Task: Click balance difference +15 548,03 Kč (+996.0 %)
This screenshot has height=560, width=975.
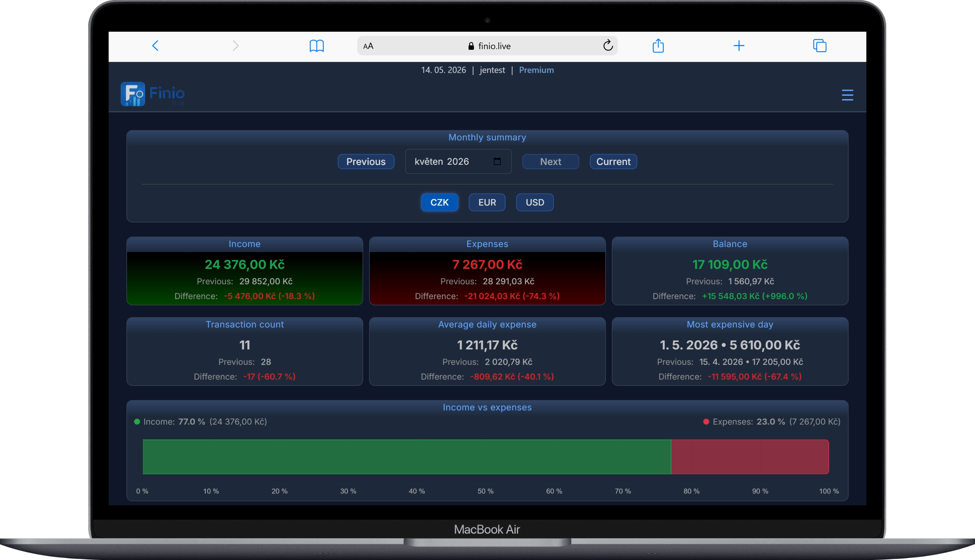Action: [754, 296]
